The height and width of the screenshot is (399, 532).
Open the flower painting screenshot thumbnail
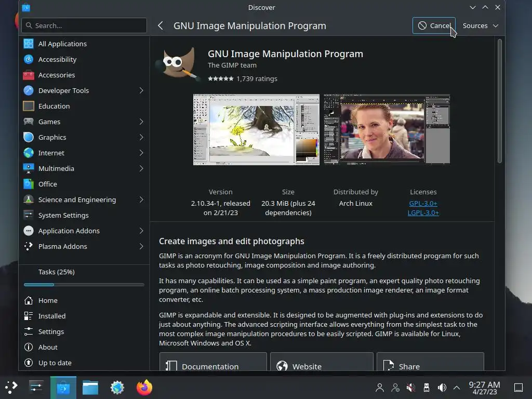coord(256,129)
